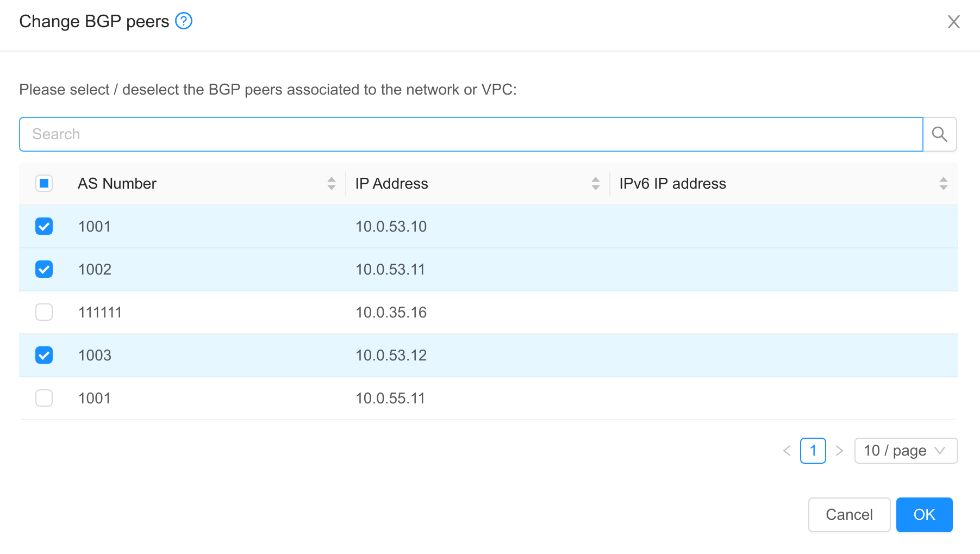Sort the IPv6 IP address column
980x554 pixels.
tap(944, 184)
